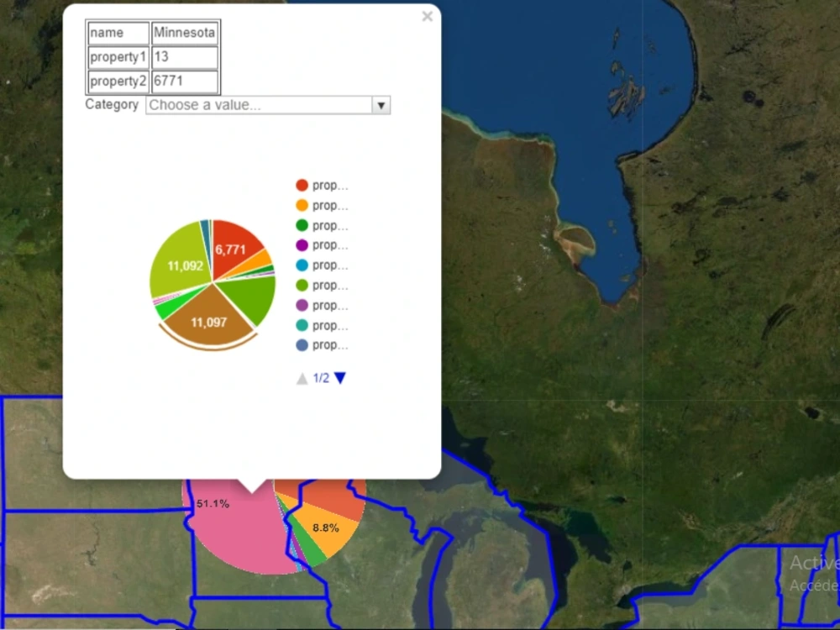Viewport: 840px width, 630px height.
Task: Select the violet legend swatch
Action: click(x=302, y=306)
